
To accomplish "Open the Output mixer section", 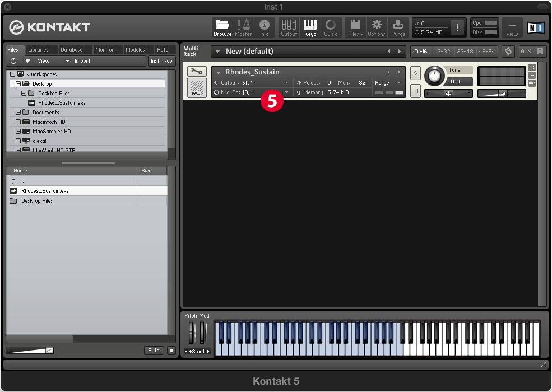I will point(289,27).
